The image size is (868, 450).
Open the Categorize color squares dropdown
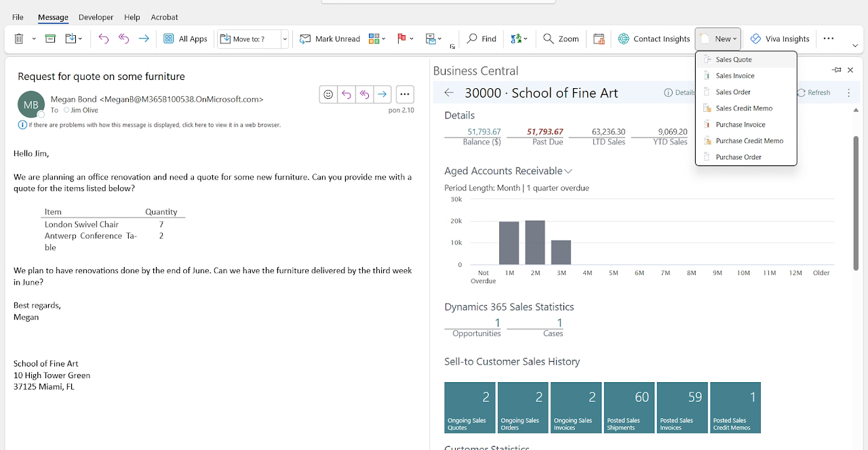(x=377, y=39)
